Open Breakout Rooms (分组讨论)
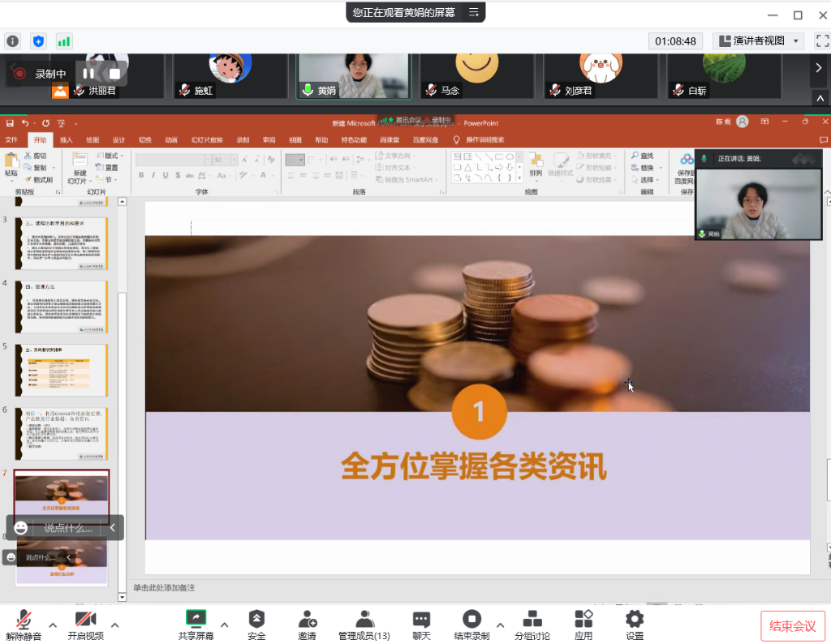The width and height of the screenshot is (831, 644). pos(532,625)
